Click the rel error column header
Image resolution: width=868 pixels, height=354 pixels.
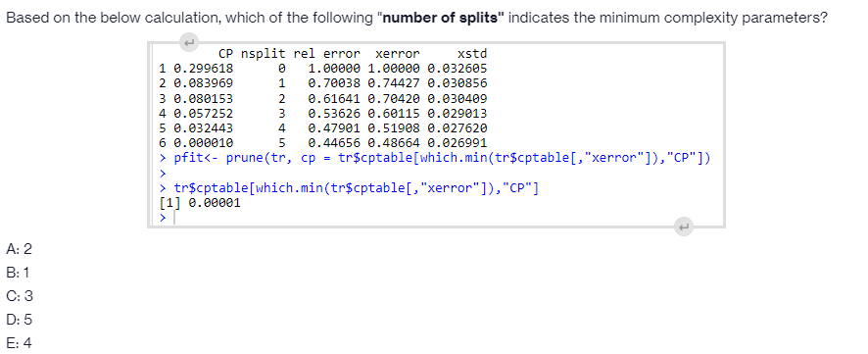pos(326,54)
